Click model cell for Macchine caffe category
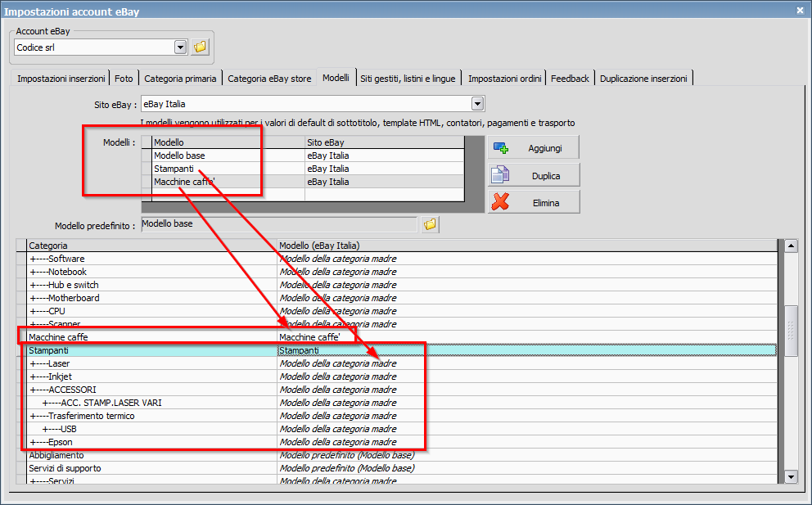This screenshot has width=812, height=505. (x=527, y=337)
